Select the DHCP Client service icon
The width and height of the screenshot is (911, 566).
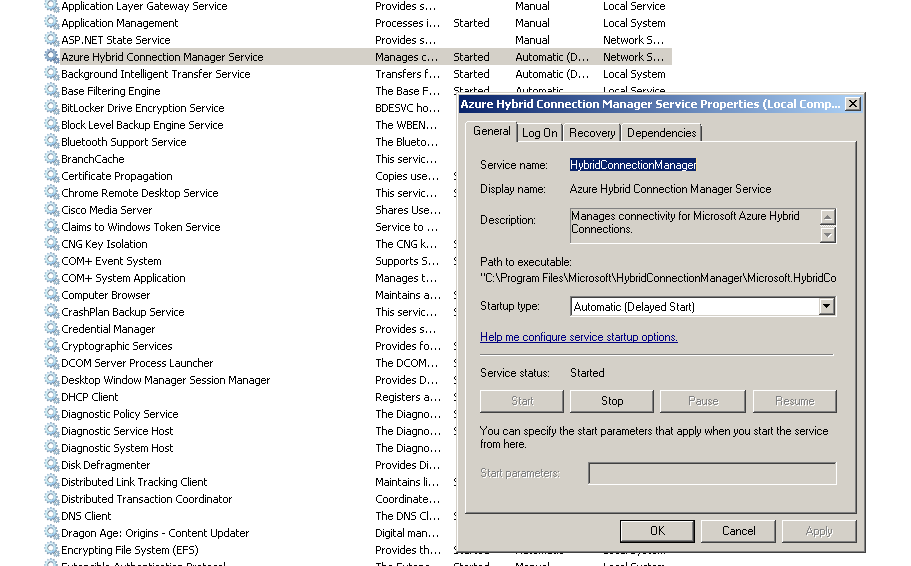point(52,397)
